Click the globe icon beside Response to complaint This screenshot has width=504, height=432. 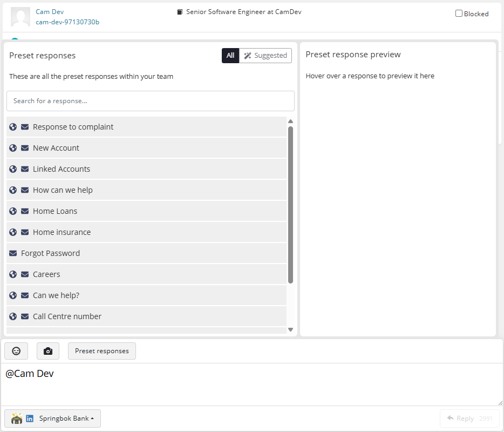click(x=13, y=127)
